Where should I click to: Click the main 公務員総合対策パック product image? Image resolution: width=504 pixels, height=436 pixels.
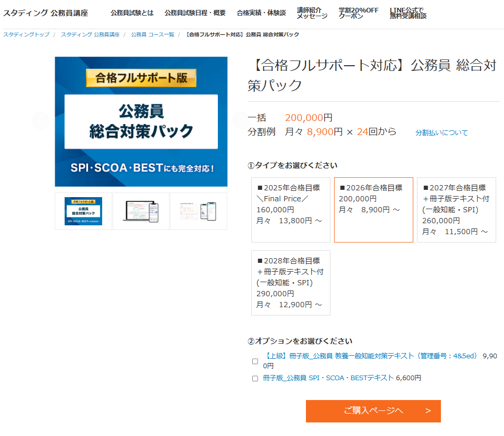[x=141, y=122]
